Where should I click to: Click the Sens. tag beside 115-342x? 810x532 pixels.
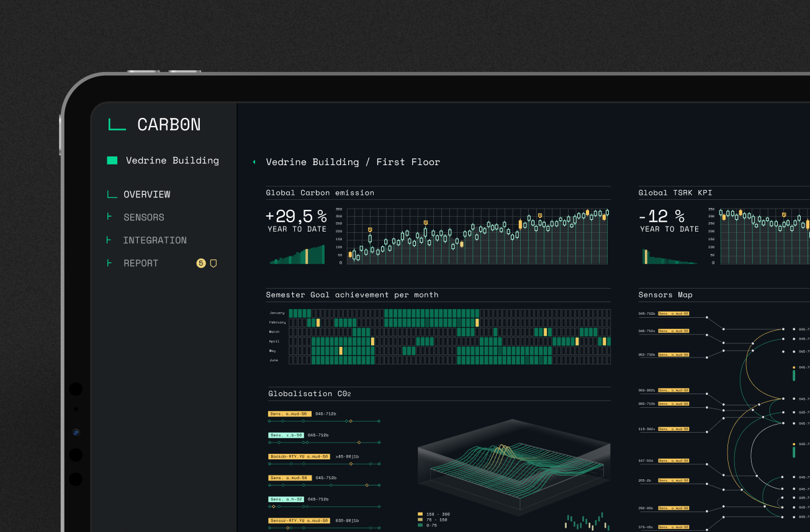(674, 429)
